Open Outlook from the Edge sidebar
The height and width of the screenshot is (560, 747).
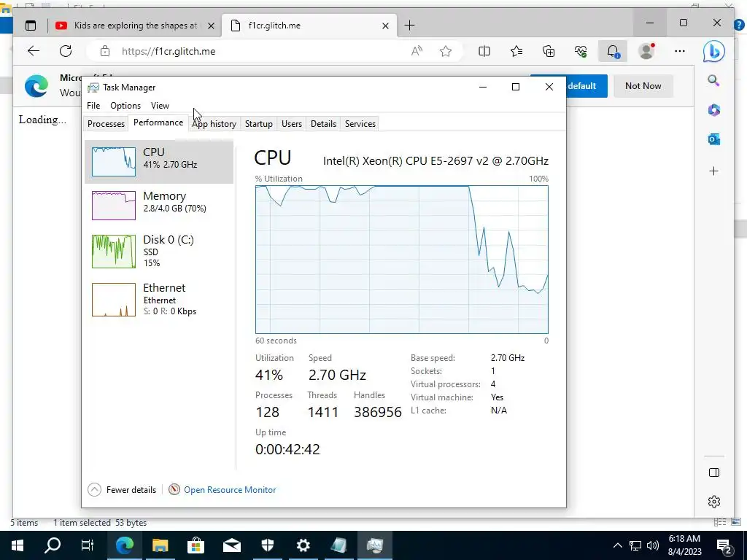713,139
